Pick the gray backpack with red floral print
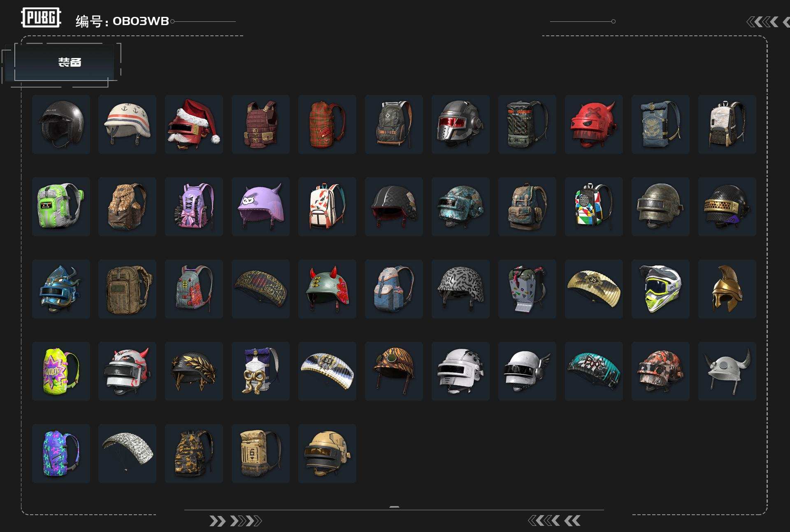The width and height of the screenshot is (790, 532). pyautogui.click(x=194, y=289)
